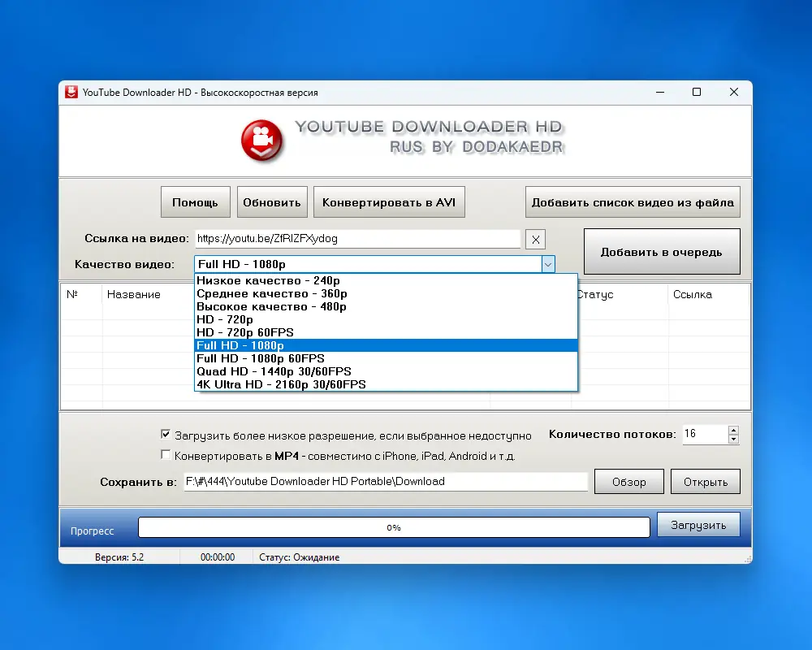Select Среднее качество - 360p option
The height and width of the screenshot is (650, 812).
pyautogui.click(x=386, y=293)
